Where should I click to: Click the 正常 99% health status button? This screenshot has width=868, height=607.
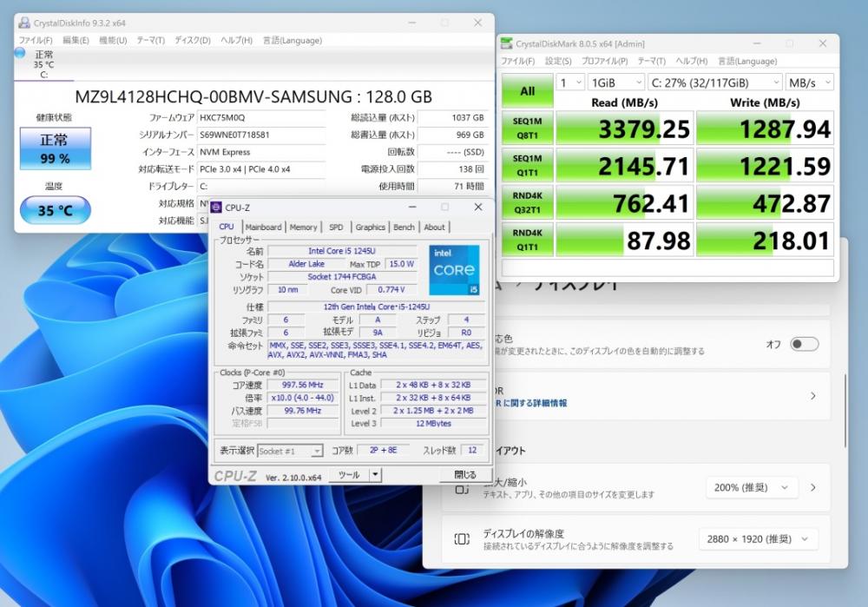pos(56,148)
